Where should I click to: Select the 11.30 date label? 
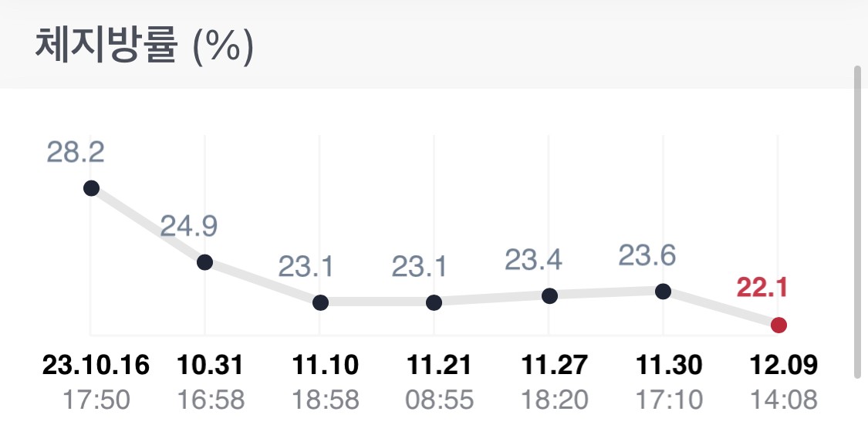coord(670,365)
